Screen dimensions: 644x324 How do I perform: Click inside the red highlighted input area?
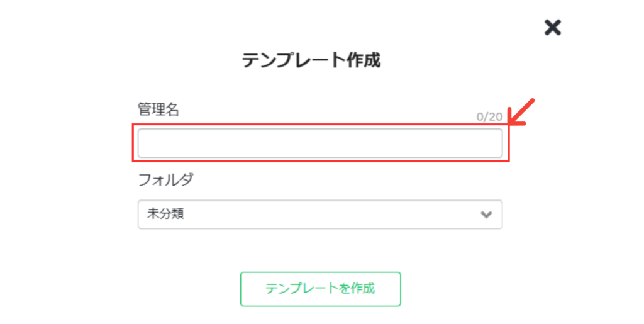(x=319, y=143)
